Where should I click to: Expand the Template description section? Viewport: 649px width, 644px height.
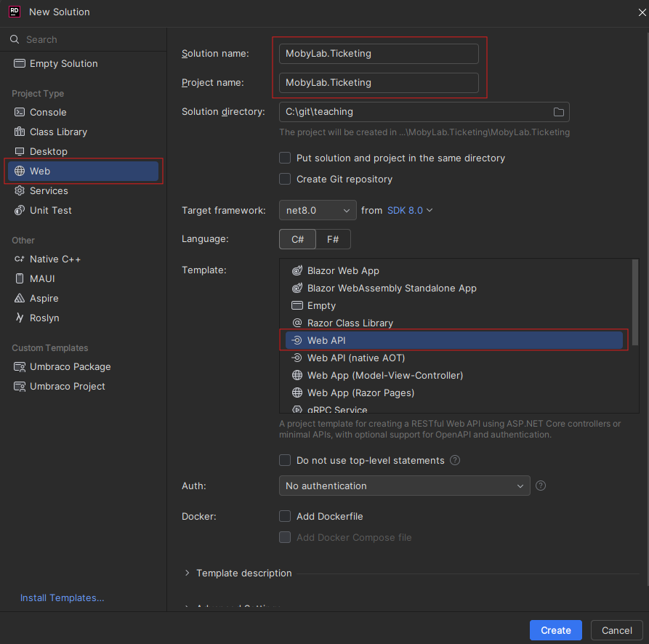[243, 573]
